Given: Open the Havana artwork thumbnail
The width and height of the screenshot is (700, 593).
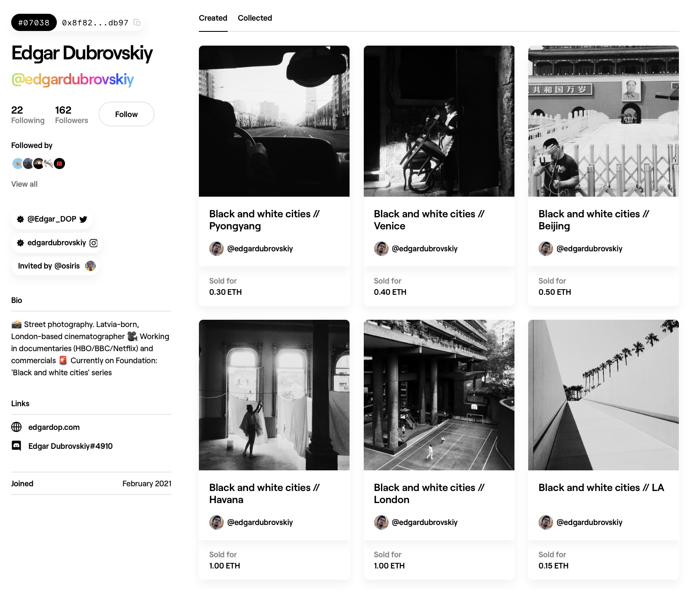Looking at the screenshot, I should pyautogui.click(x=274, y=395).
